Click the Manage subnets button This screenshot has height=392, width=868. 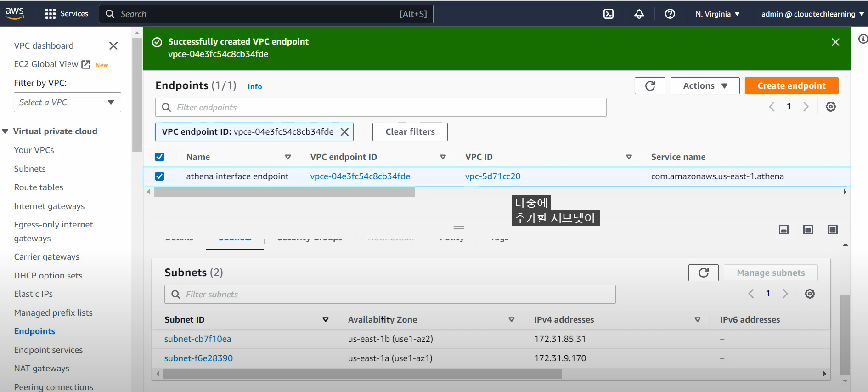click(771, 273)
